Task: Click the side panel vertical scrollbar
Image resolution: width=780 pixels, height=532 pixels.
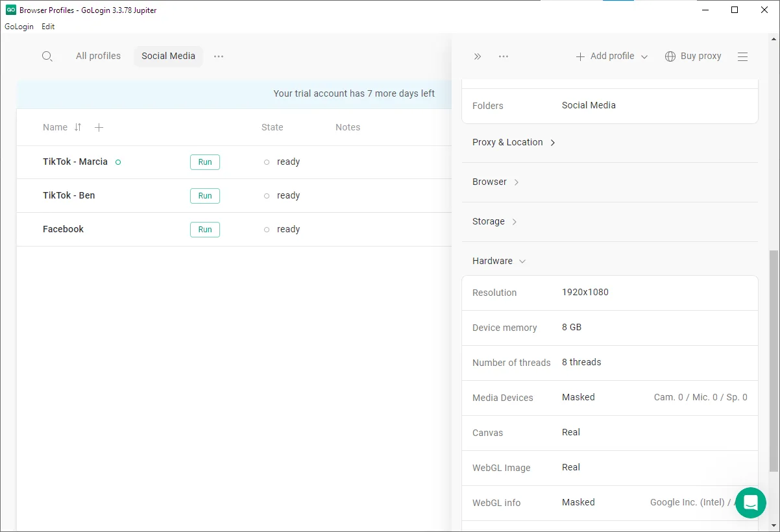Action: (x=774, y=361)
